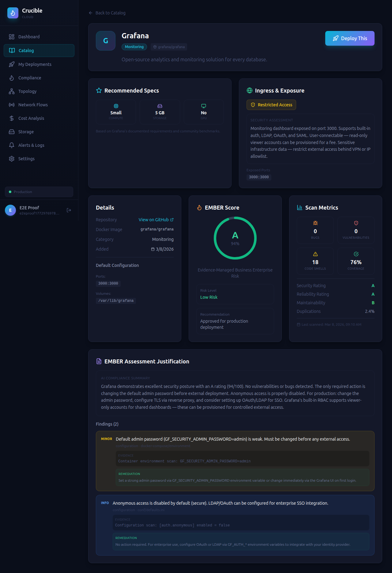This screenshot has width=392, height=573.
Task: Click the Catalog book icon
Action: [x=12, y=51]
